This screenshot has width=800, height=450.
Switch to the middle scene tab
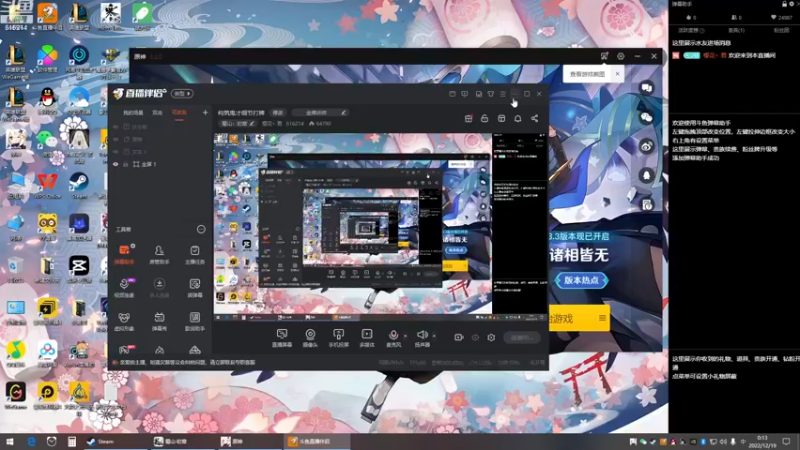click(157, 113)
